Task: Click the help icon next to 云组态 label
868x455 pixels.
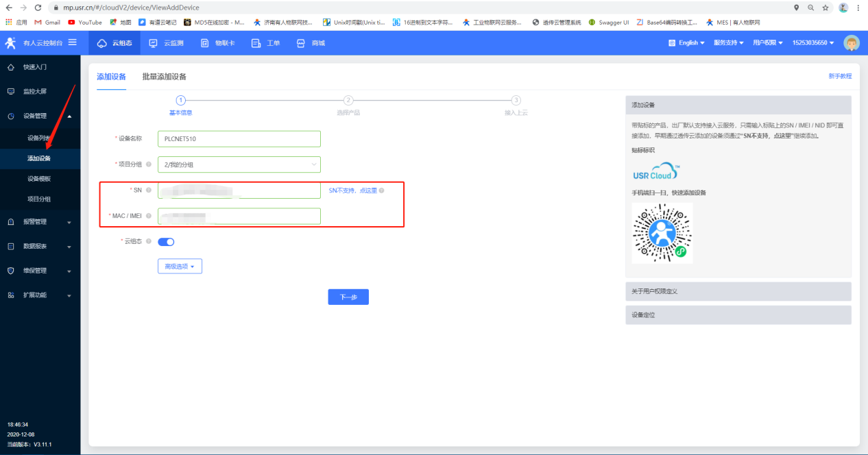Action: click(x=148, y=241)
